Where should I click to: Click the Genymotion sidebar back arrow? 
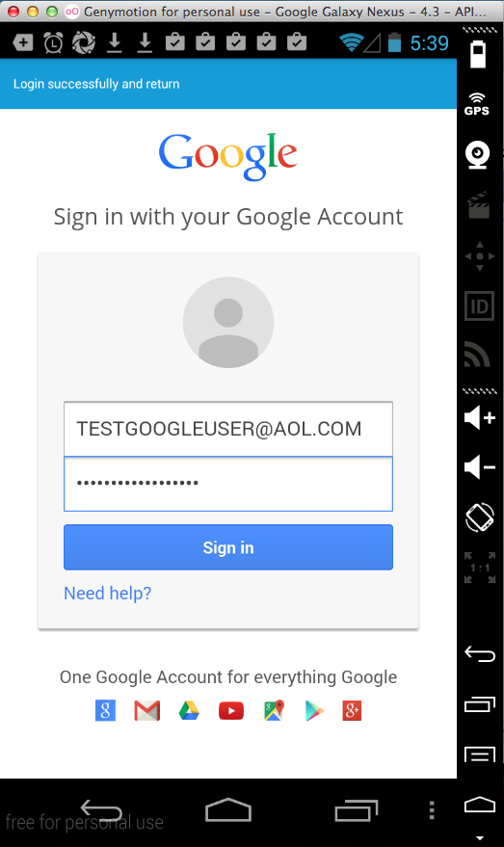480,653
